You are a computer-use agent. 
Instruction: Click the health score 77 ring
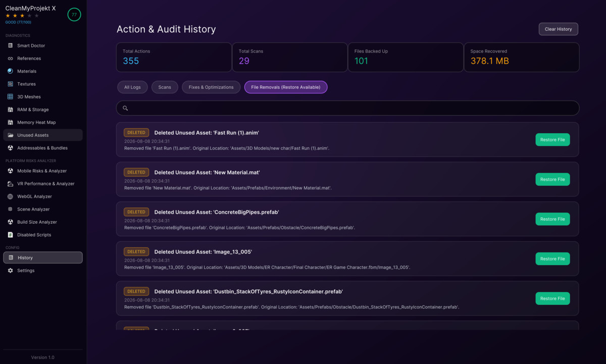[x=74, y=15]
